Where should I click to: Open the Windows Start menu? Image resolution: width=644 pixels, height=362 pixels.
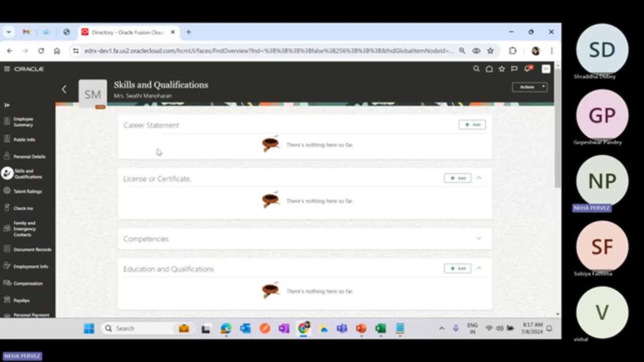89,328
